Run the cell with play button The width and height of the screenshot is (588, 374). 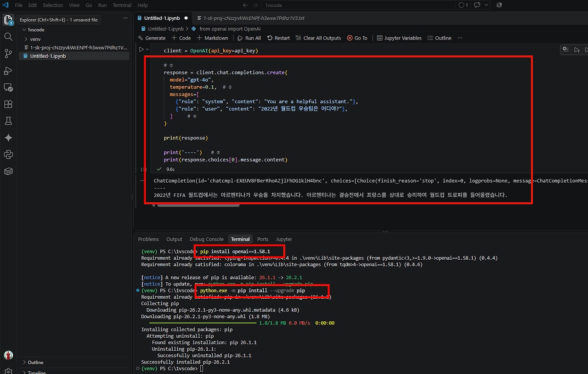[141, 50]
